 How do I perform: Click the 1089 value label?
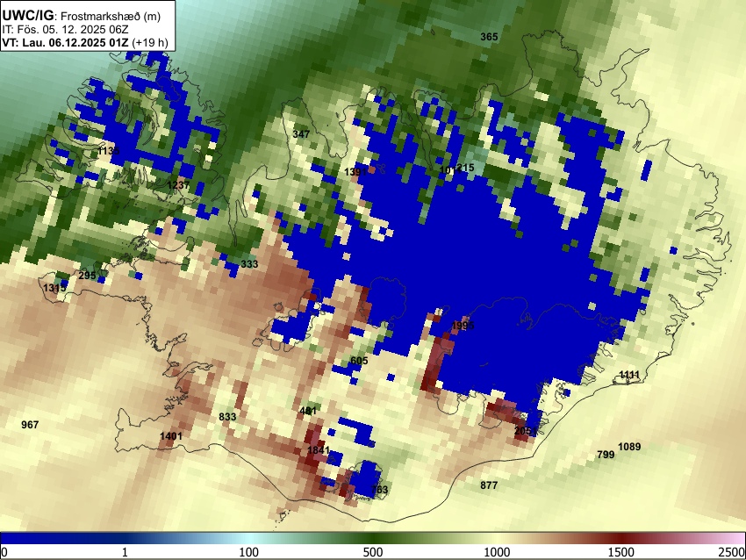(629, 447)
